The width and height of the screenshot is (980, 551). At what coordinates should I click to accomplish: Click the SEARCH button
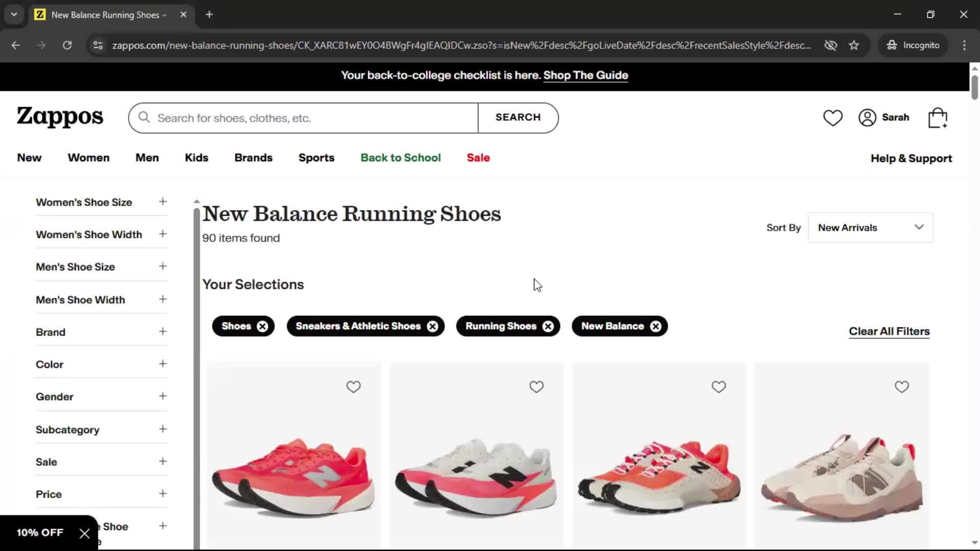(x=518, y=118)
